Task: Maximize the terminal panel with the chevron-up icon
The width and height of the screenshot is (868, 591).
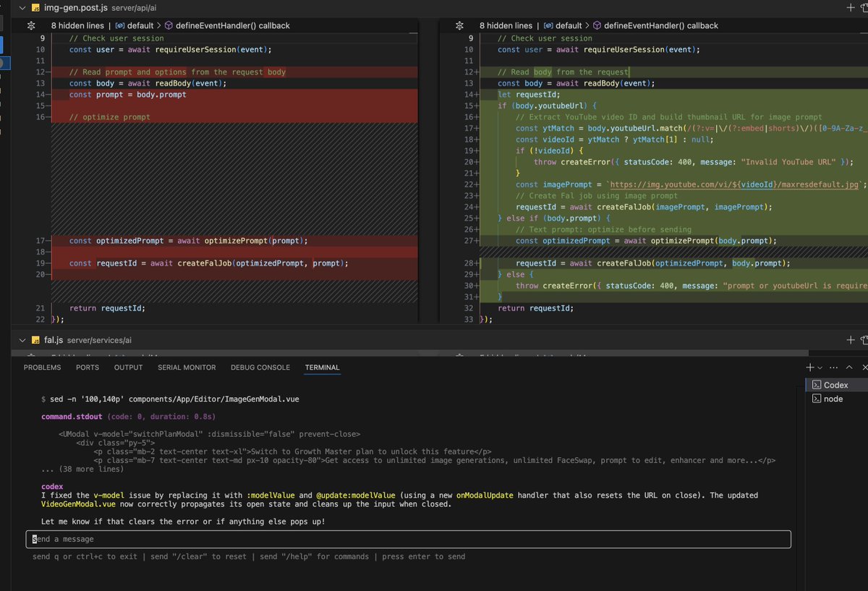Action: pyautogui.click(x=848, y=367)
